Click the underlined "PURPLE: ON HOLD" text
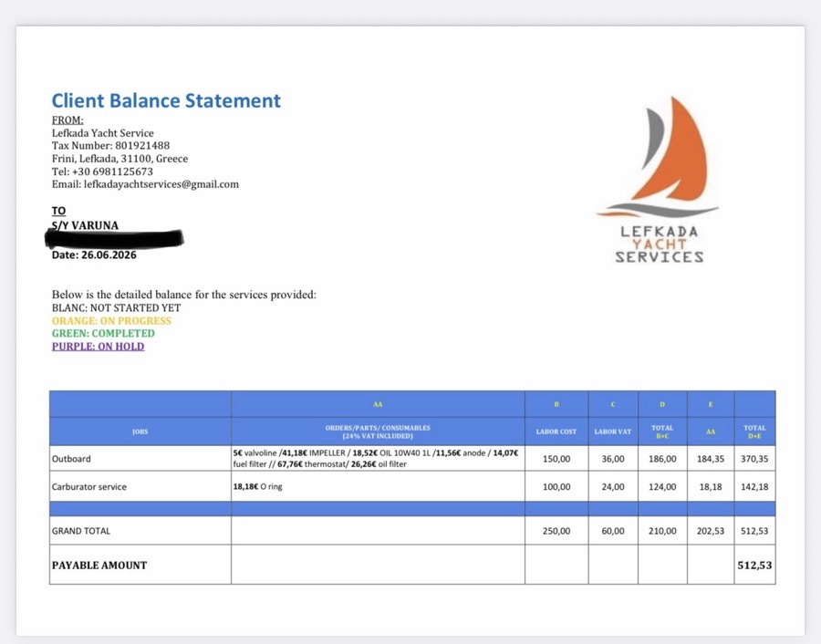This screenshot has height=644, width=821. [98, 346]
